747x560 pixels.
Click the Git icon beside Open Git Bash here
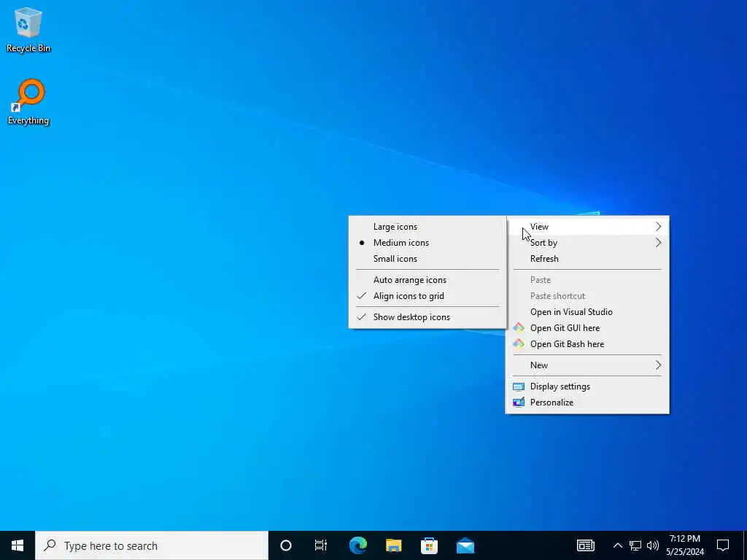[519, 344]
